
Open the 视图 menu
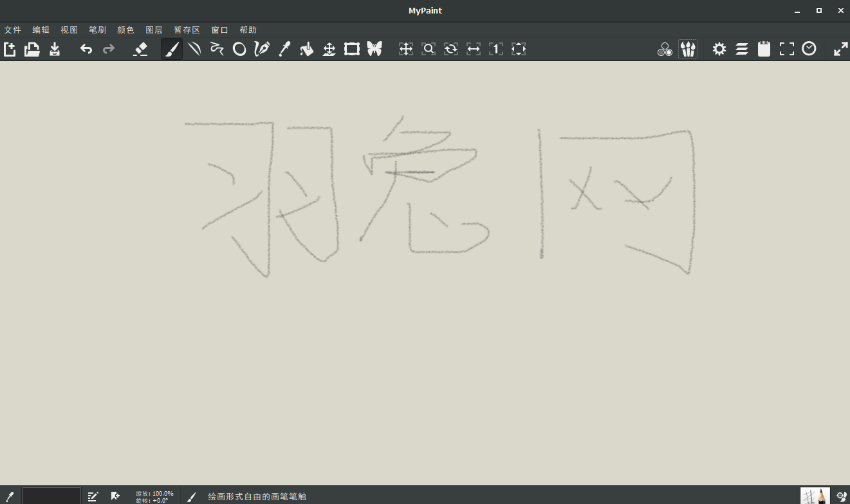(x=69, y=30)
